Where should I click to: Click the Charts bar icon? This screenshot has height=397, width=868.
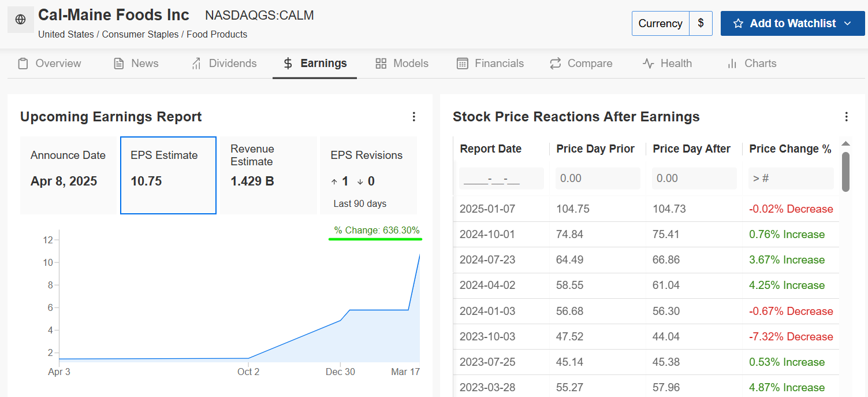pyautogui.click(x=732, y=64)
